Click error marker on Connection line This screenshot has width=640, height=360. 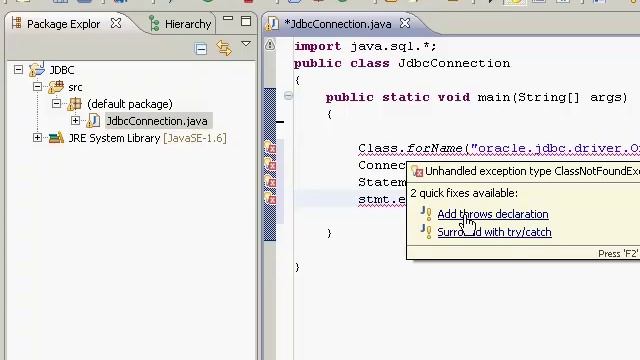[270, 164]
